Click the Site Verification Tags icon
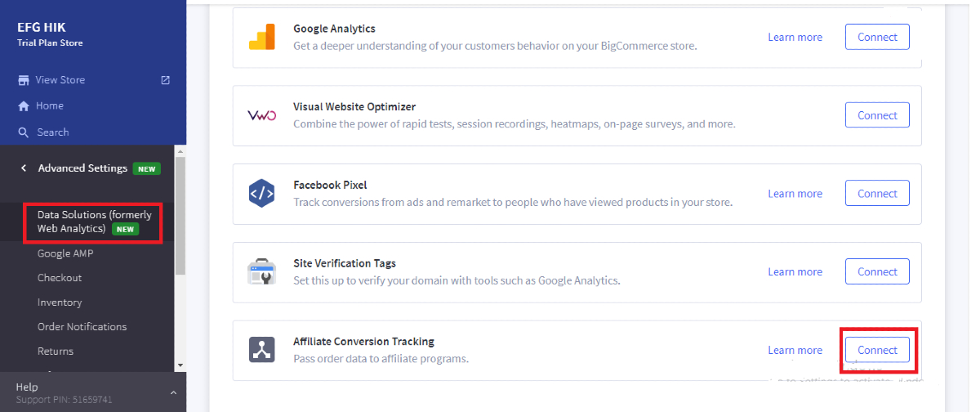 point(262,272)
